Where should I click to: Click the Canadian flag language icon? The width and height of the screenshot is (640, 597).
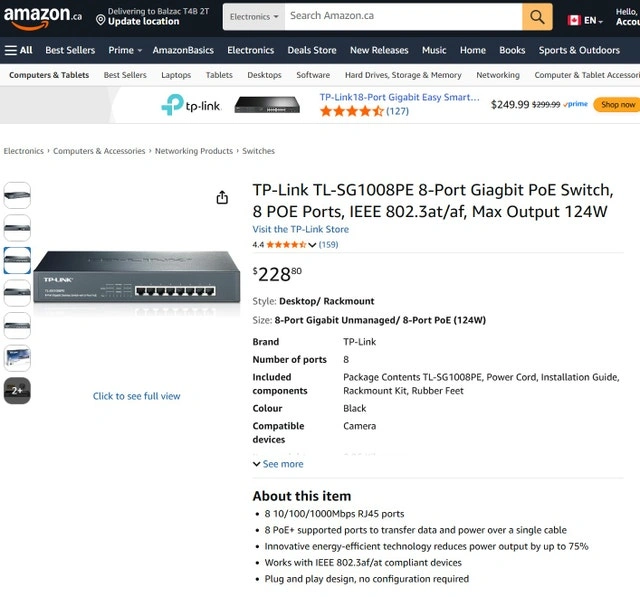click(574, 20)
